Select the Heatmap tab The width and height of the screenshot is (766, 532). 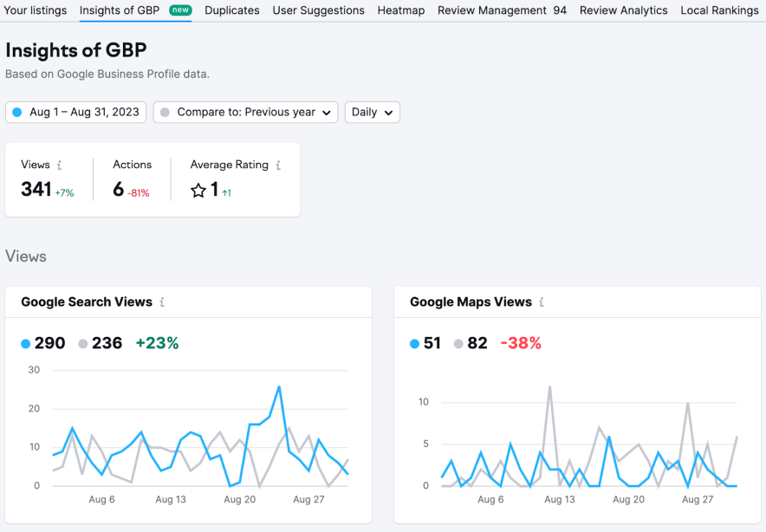[x=401, y=10]
